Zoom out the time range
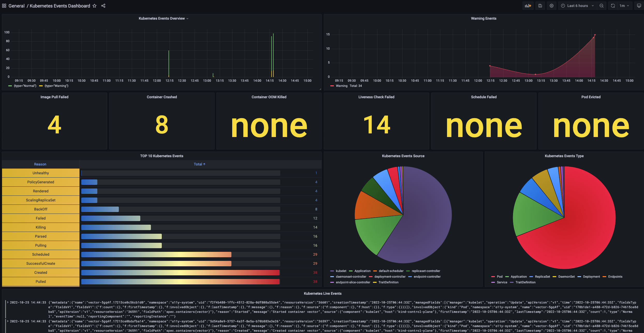The image size is (644, 333). pos(602,6)
